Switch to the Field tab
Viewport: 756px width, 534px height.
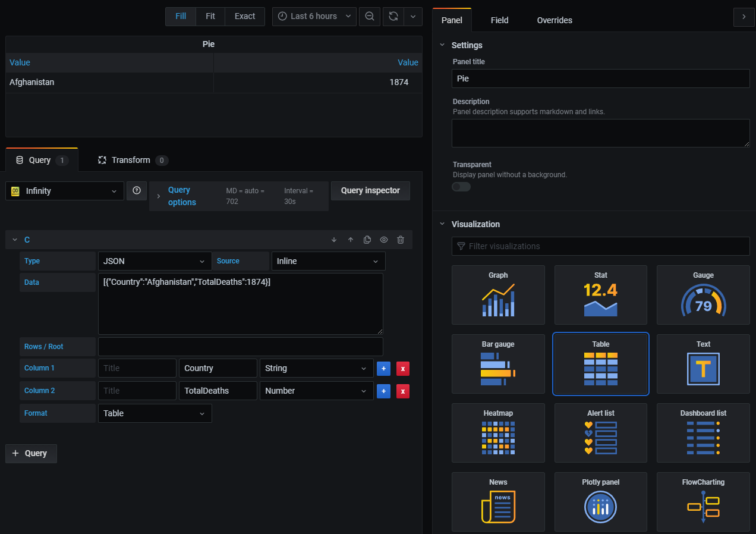click(499, 20)
